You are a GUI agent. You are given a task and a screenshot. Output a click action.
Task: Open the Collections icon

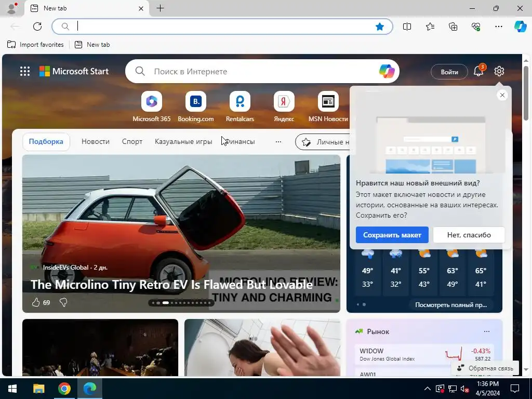tap(453, 26)
